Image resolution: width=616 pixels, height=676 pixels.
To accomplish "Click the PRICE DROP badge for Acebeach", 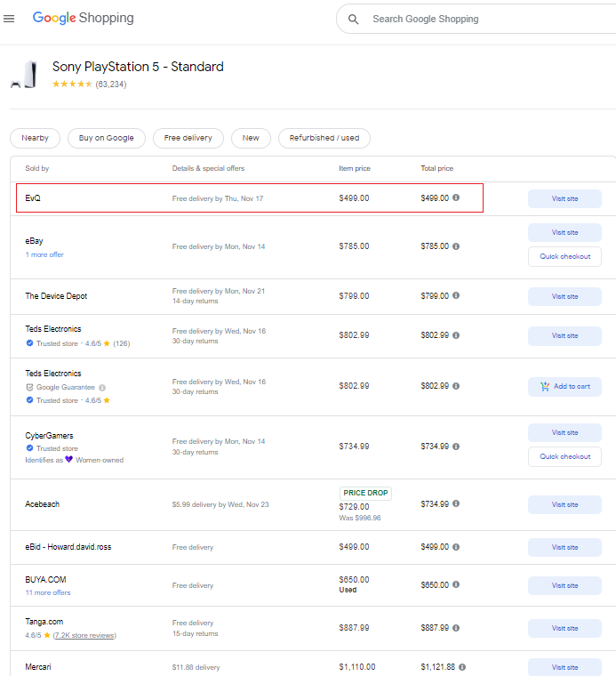I will tap(365, 493).
